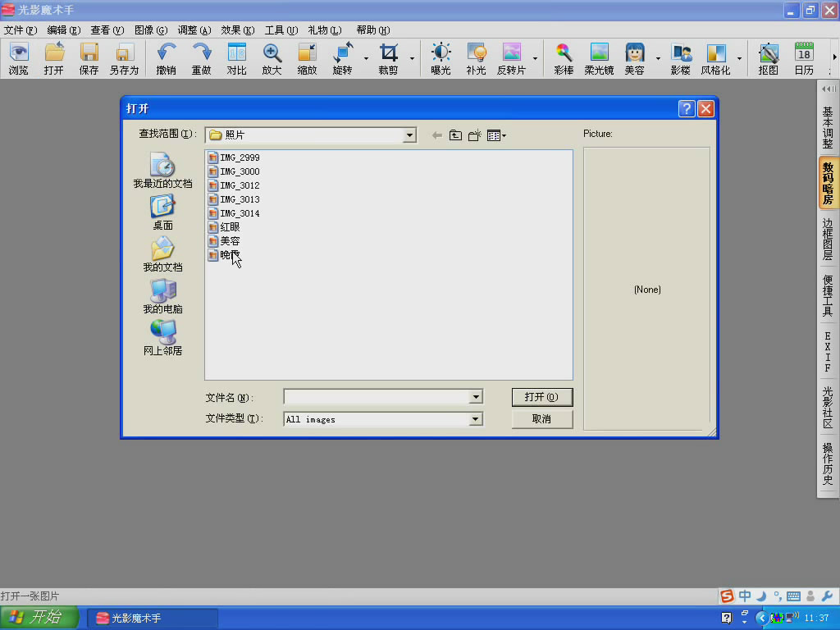Open the 日历 (Calendar) tool
Screen dimensions: 840x630
tap(804, 58)
